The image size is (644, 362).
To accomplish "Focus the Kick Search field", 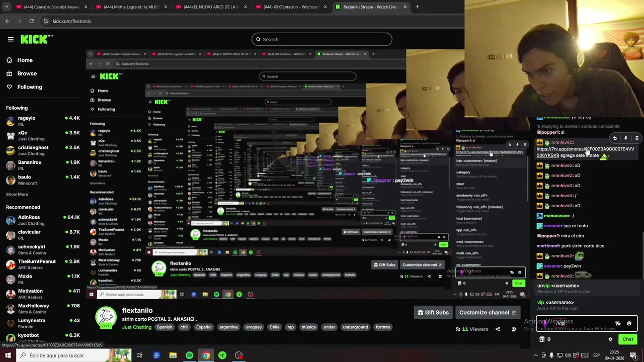I will point(322,39).
